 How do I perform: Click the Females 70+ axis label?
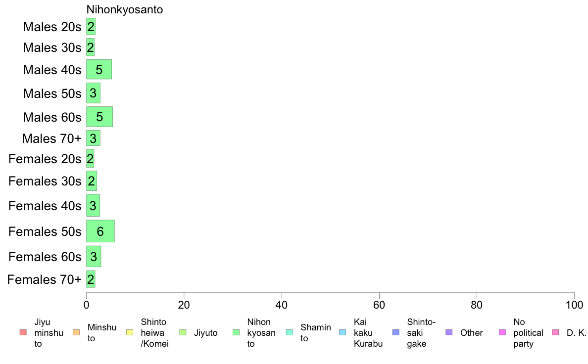pyautogui.click(x=44, y=279)
